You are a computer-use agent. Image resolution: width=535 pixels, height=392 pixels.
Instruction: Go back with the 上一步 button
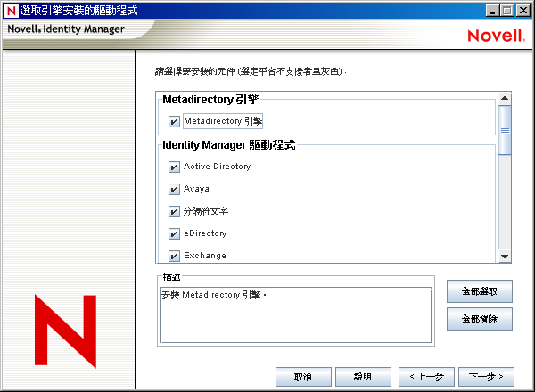[x=426, y=377]
